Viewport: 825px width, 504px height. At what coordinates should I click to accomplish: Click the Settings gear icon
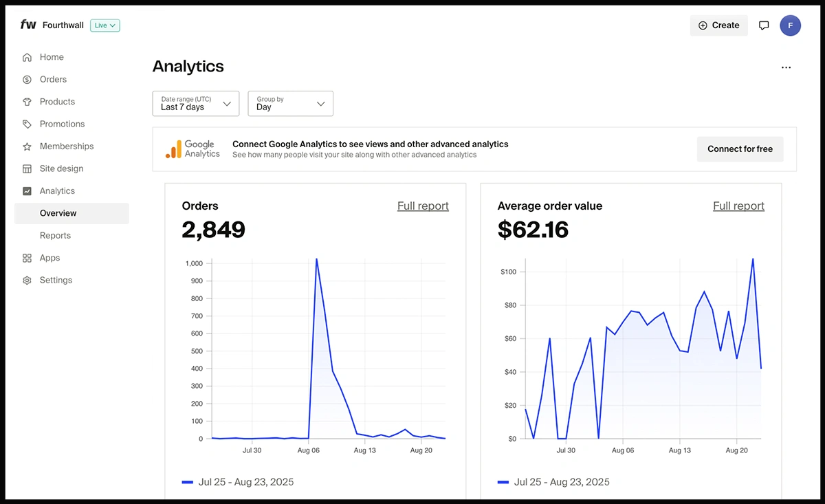point(27,281)
